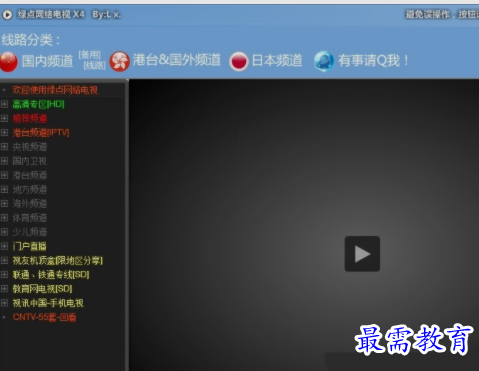
Task: Select CNTV-55套-回看 entry
Action: [44, 317]
